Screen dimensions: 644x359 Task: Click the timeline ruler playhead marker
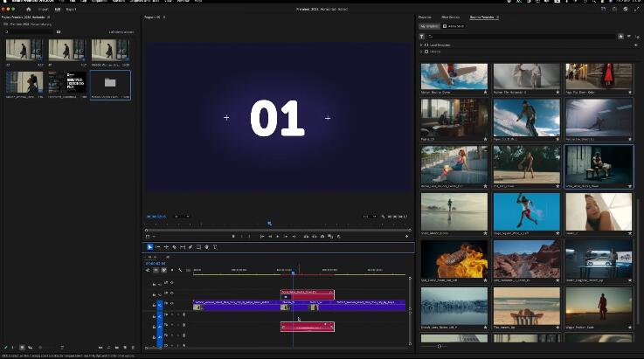pyautogui.click(x=293, y=273)
